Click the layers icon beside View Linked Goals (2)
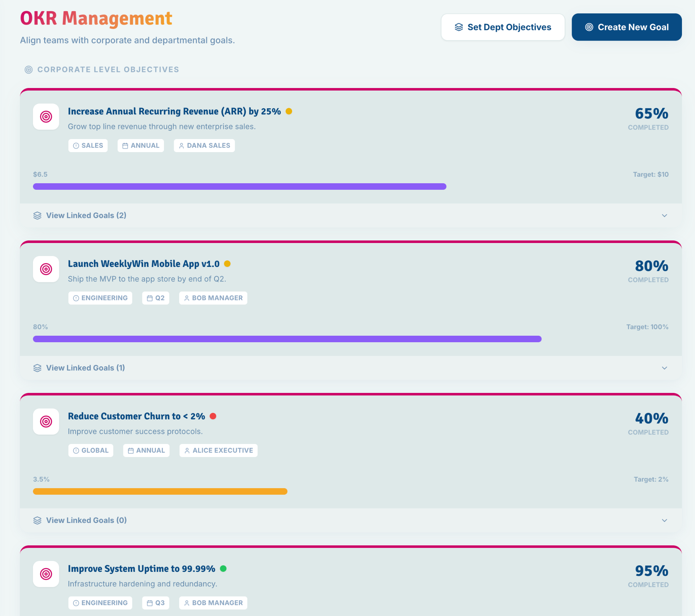This screenshot has height=616, width=695. coord(37,215)
